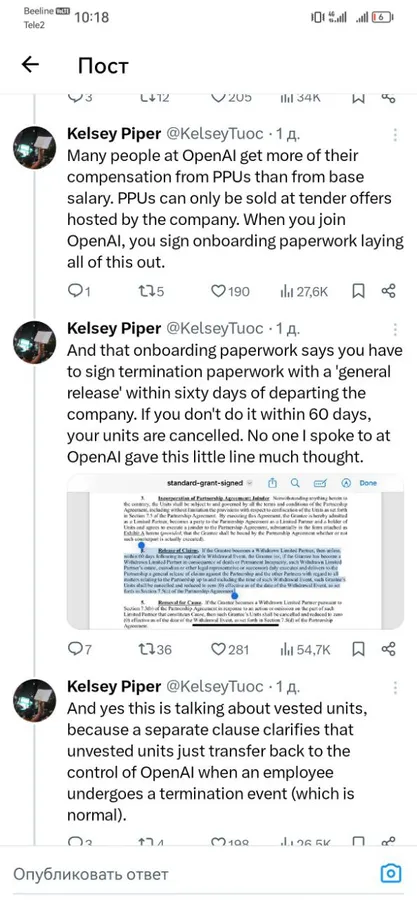Like the tweet with 190 likes
This screenshot has width=417, height=900.
[230, 292]
